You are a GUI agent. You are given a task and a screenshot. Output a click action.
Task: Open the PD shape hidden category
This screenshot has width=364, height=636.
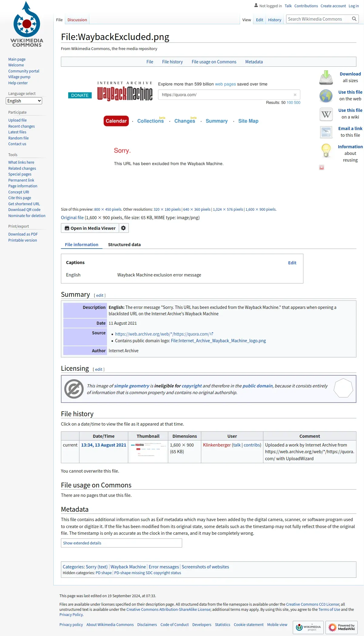coord(104,573)
